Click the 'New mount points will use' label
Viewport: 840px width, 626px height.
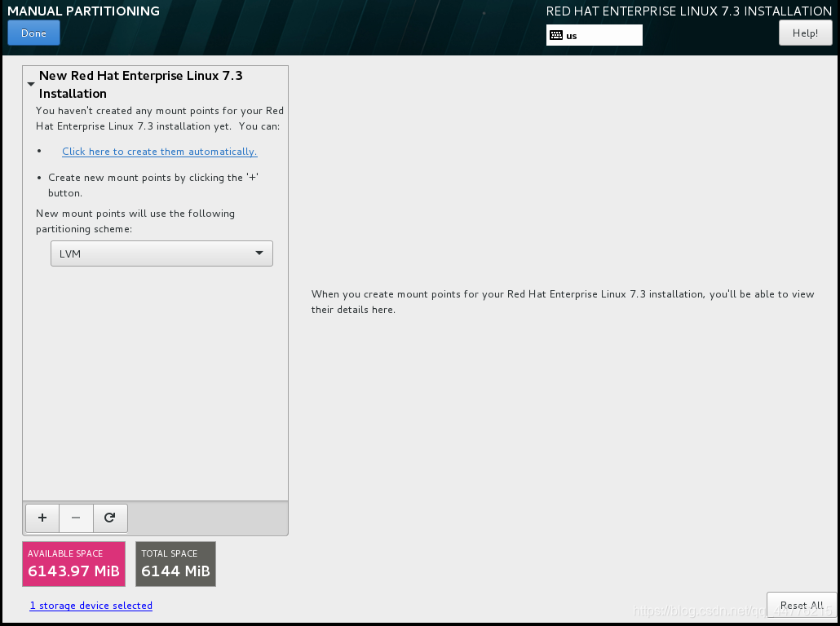point(135,221)
